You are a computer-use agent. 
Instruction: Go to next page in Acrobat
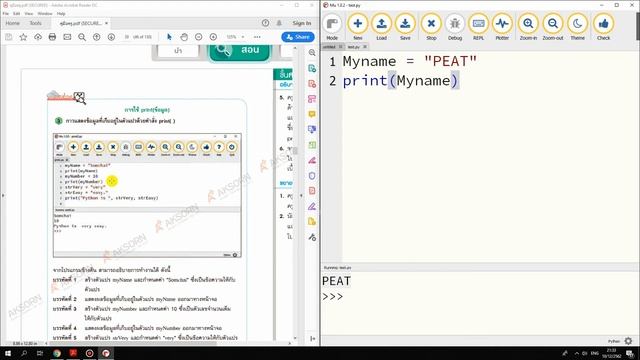111,37
